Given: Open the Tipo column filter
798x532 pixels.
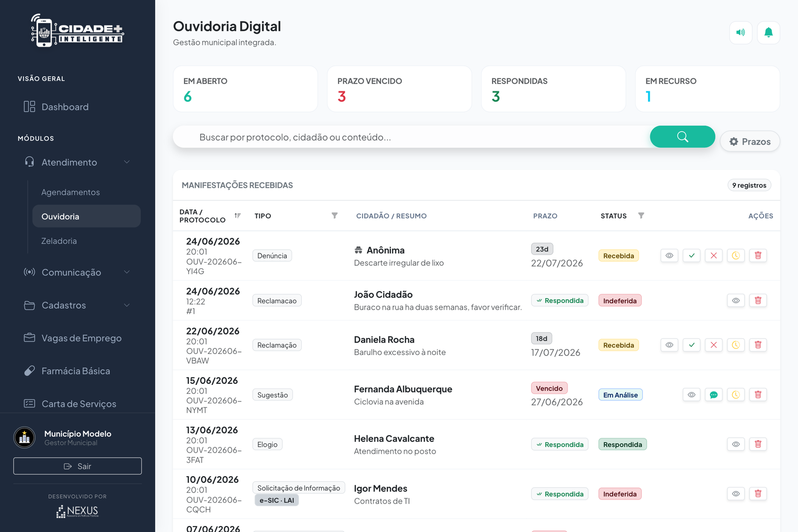Looking at the screenshot, I should click(x=335, y=215).
